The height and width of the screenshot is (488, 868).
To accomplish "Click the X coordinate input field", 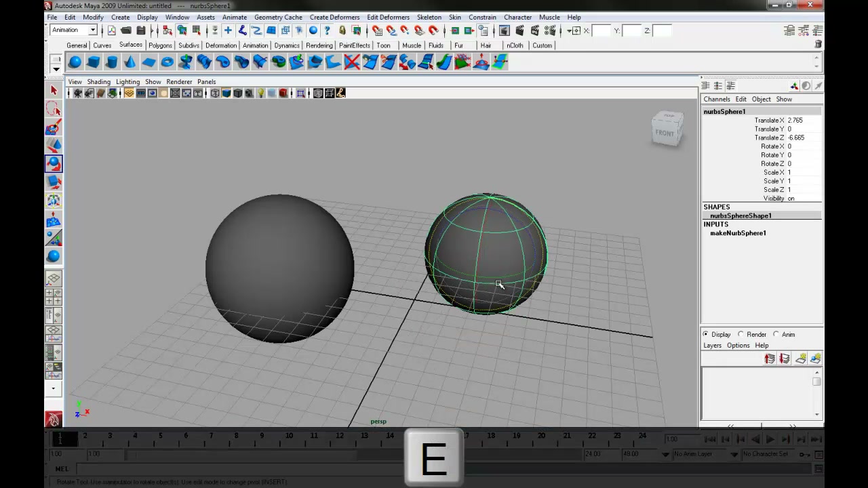I will [601, 30].
